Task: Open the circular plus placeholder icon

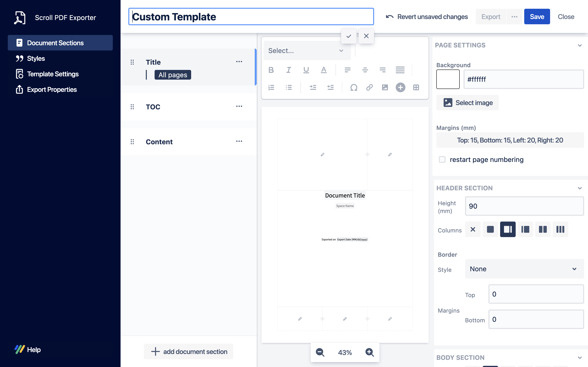Action: (400, 87)
